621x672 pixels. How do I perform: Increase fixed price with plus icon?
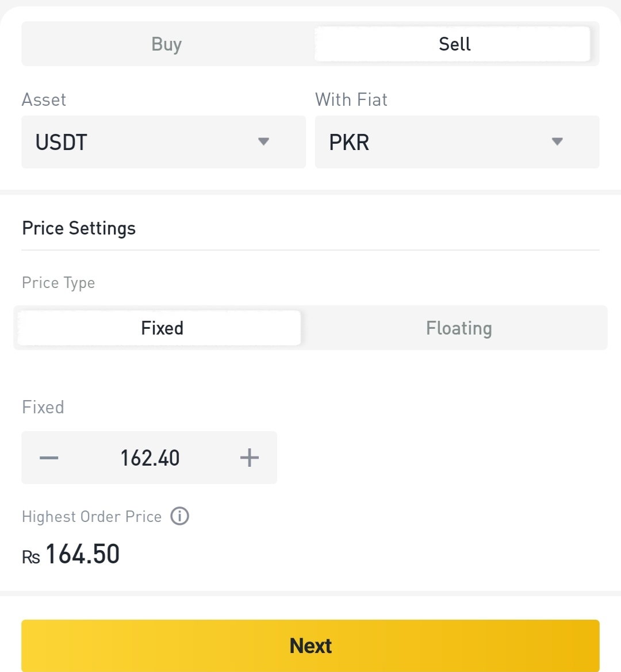click(250, 458)
